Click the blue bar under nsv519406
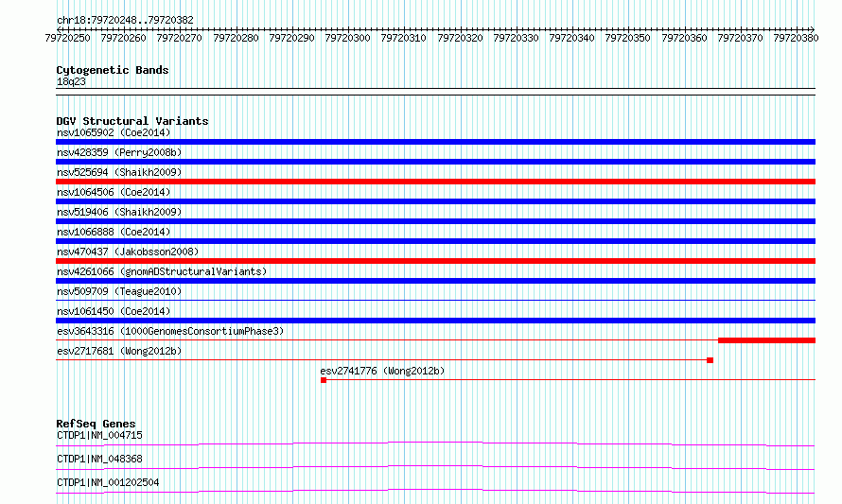Image resolution: width=842 pixels, height=504 pixels. point(435,221)
